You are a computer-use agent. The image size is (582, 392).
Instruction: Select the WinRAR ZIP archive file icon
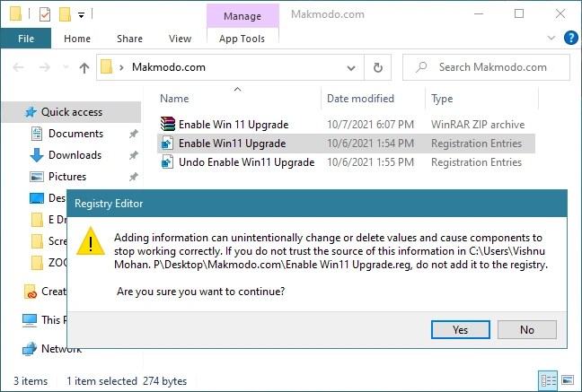[x=167, y=124]
